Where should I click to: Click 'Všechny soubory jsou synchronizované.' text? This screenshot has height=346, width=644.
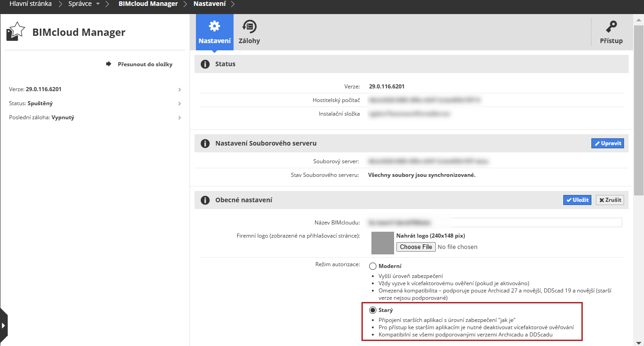[422, 175]
